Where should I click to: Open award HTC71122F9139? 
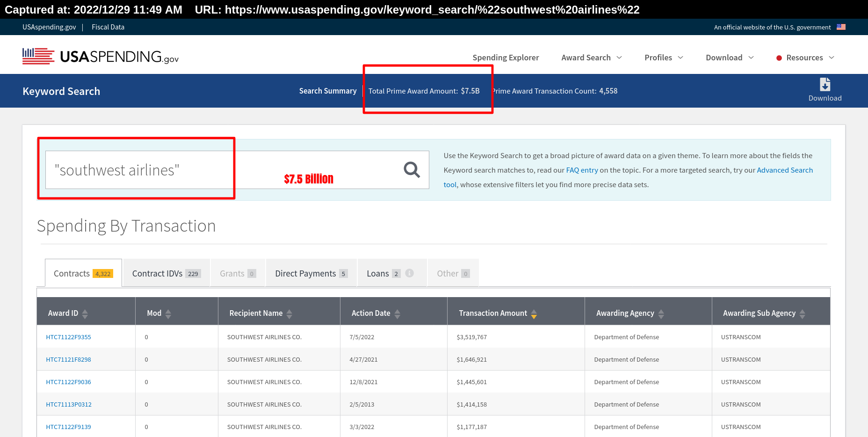68,427
